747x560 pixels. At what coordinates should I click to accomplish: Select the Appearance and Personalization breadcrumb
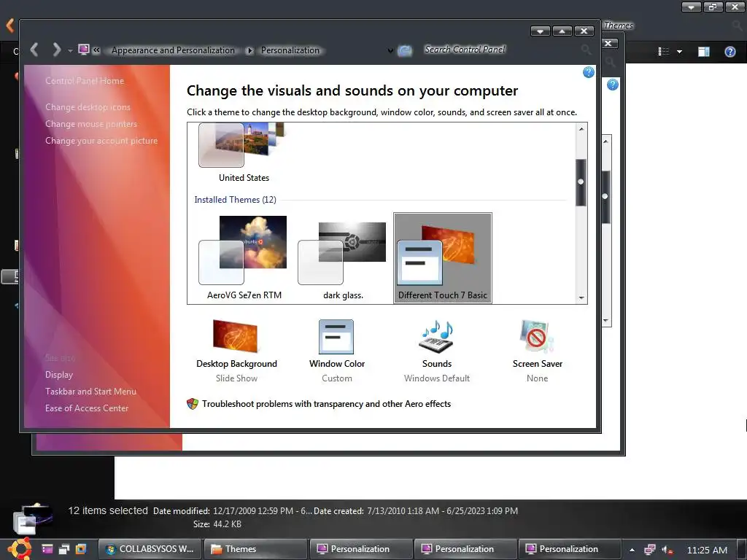(x=173, y=50)
